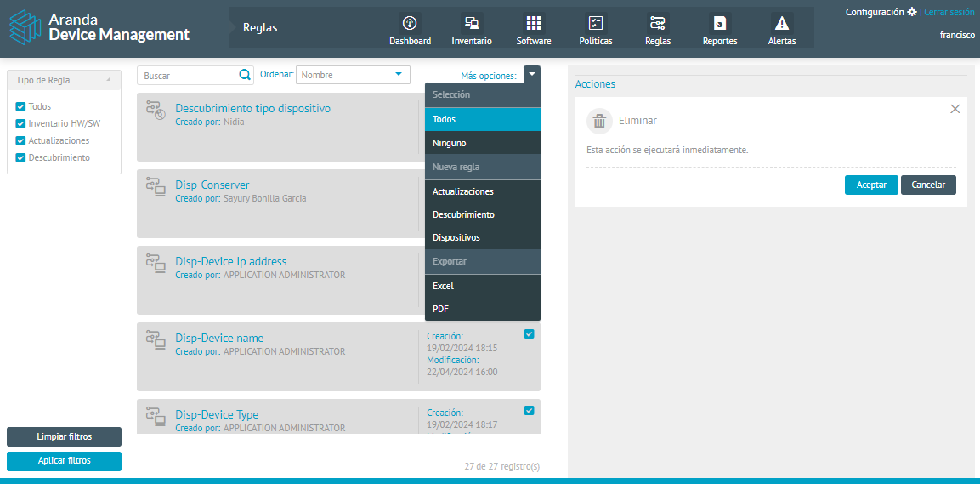Open the Reglas navigation icon
Viewport: 980px width, 484px height.
tap(658, 23)
